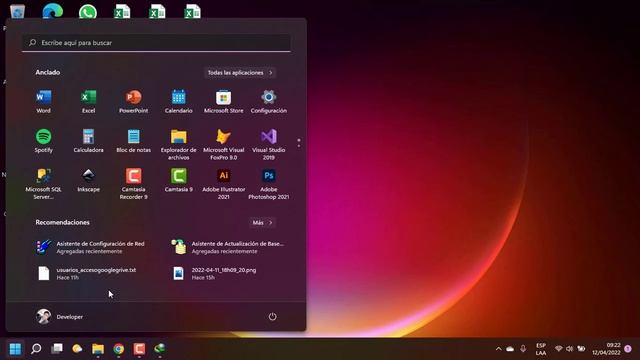Screen dimensions: 640x360
Task: Click the Escribe aquí para buscar field
Action: (x=156, y=42)
